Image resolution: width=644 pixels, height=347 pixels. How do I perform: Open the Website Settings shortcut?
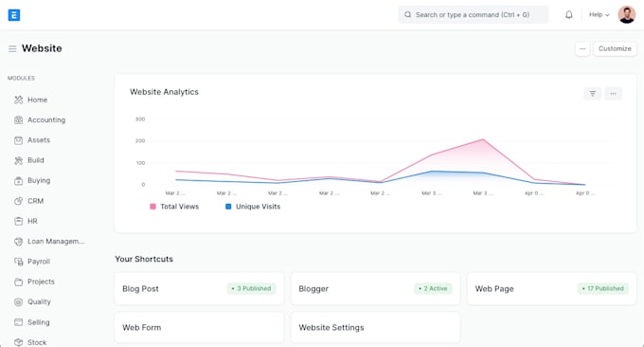point(375,327)
